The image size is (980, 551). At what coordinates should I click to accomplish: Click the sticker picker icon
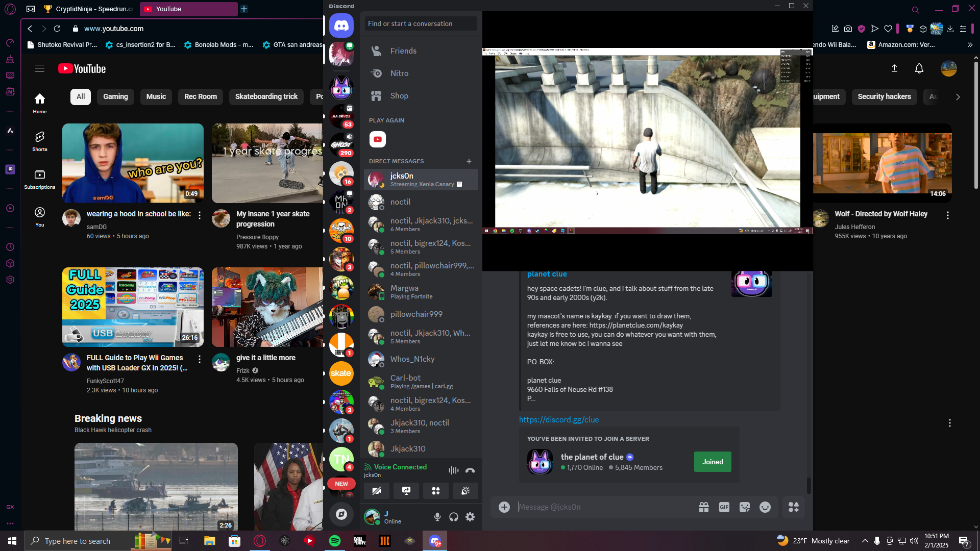click(x=744, y=507)
